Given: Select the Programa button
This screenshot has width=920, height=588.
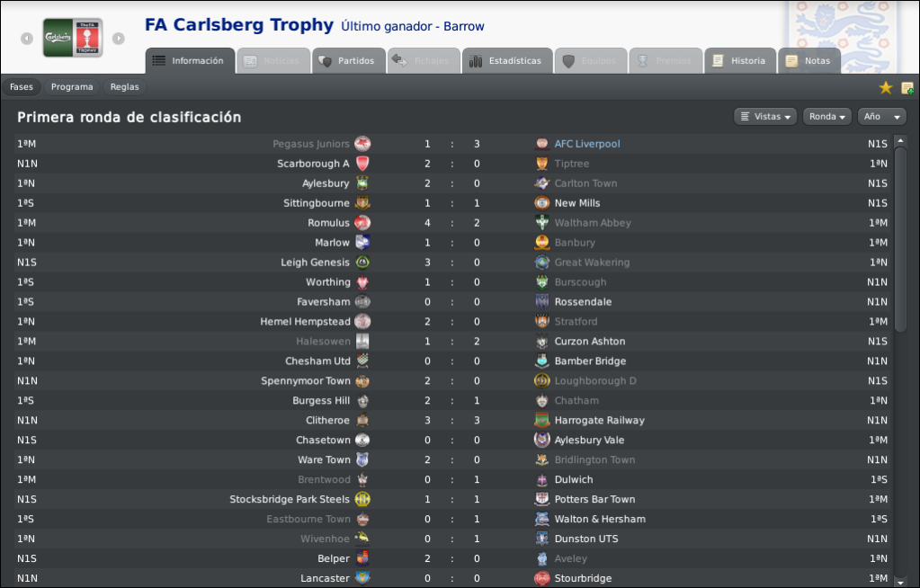Looking at the screenshot, I should [x=72, y=87].
